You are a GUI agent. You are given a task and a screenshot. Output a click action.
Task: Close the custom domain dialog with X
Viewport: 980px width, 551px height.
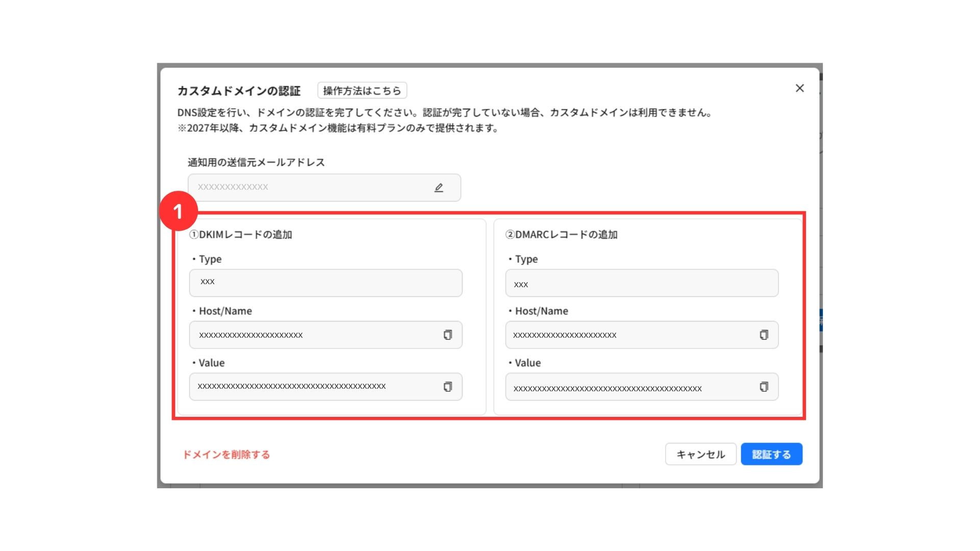pos(799,88)
